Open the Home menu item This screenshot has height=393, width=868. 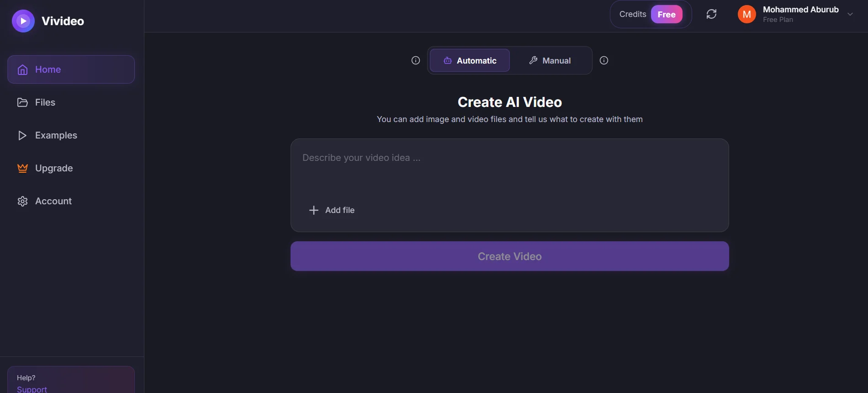click(71, 69)
